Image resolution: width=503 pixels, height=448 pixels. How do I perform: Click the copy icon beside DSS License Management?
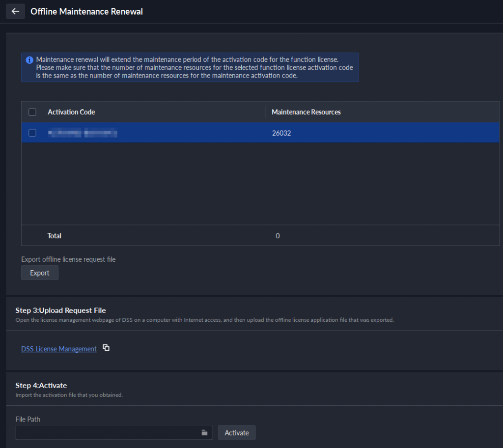pos(106,348)
